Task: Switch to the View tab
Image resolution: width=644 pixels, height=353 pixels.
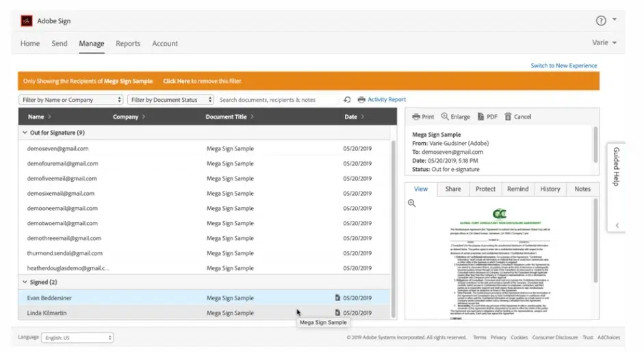Action: coord(421,189)
